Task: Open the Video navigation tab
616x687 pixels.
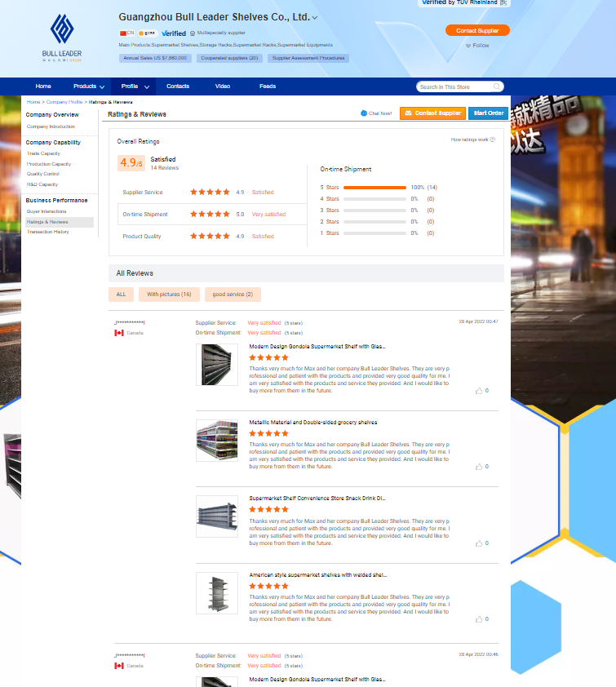Action: 223,86
